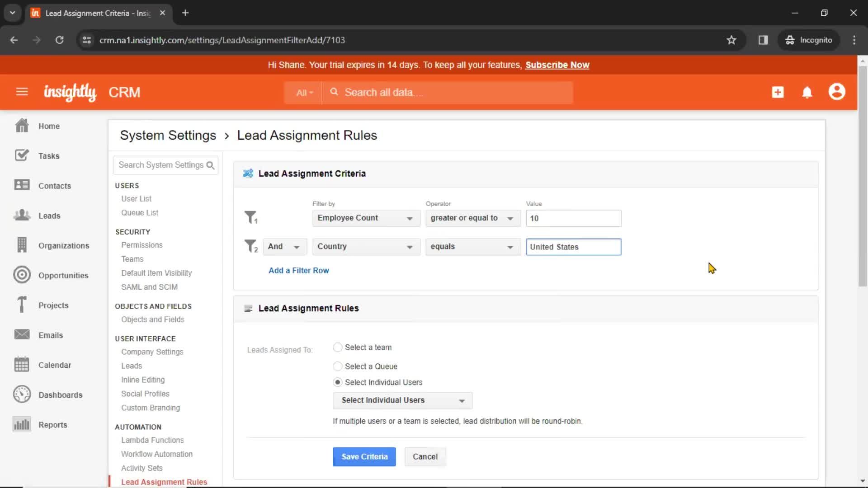Open the browser side panel
This screenshot has width=868, height=488.
(763, 40)
